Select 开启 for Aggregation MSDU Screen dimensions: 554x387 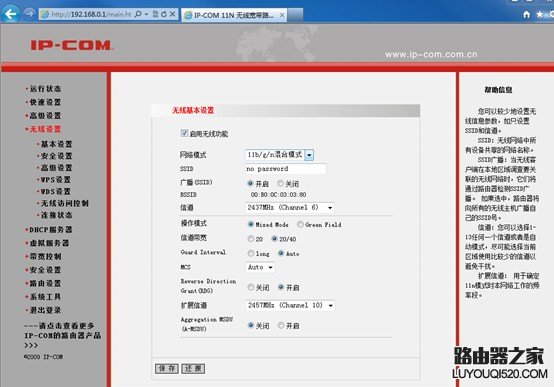tap(281, 326)
